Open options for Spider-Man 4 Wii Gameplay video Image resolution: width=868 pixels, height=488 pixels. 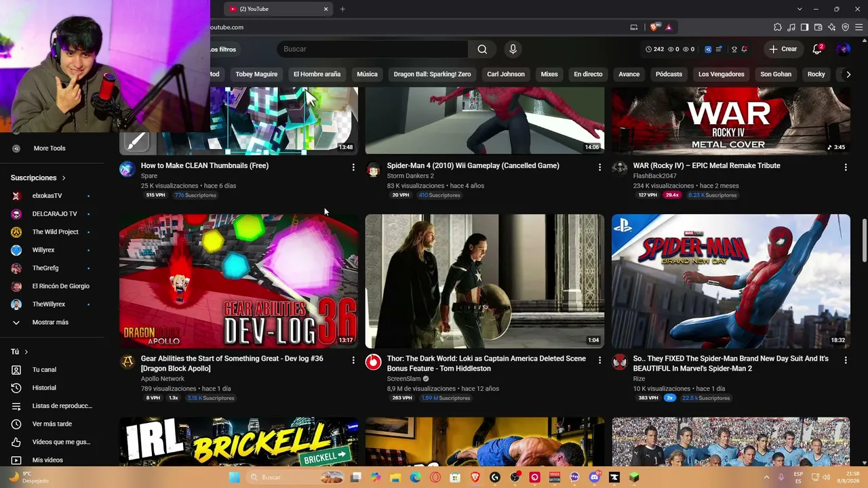tap(599, 167)
